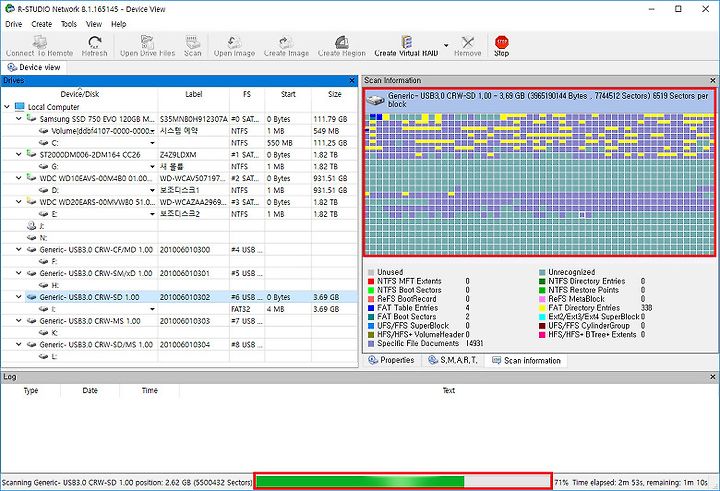Click the USB drive icon in scan header
The width and height of the screenshot is (720, 491).
376,100
